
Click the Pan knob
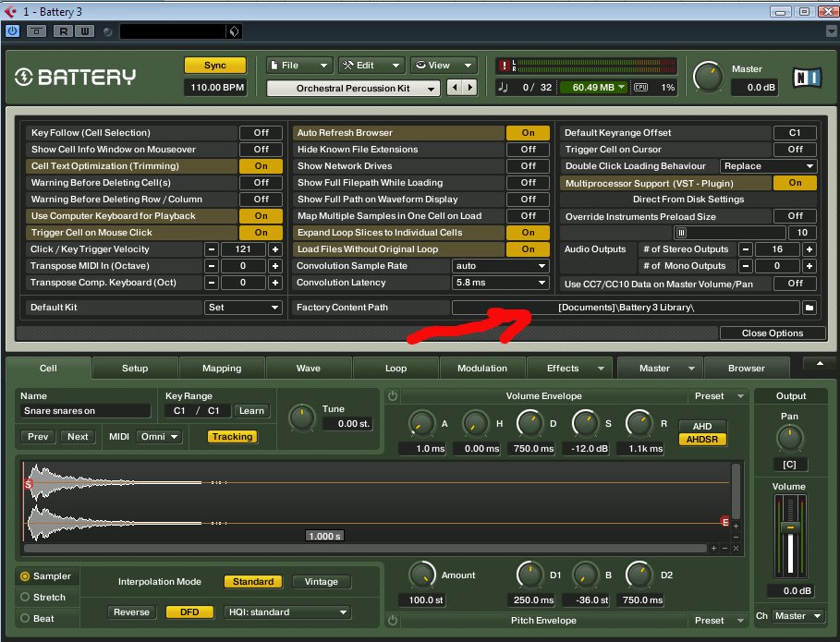[790, 438]
